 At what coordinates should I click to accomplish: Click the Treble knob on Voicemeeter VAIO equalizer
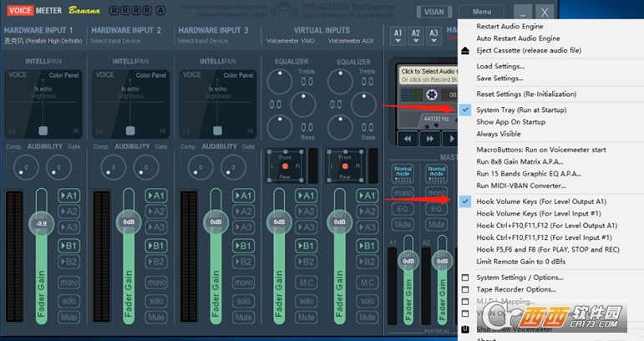280,81
